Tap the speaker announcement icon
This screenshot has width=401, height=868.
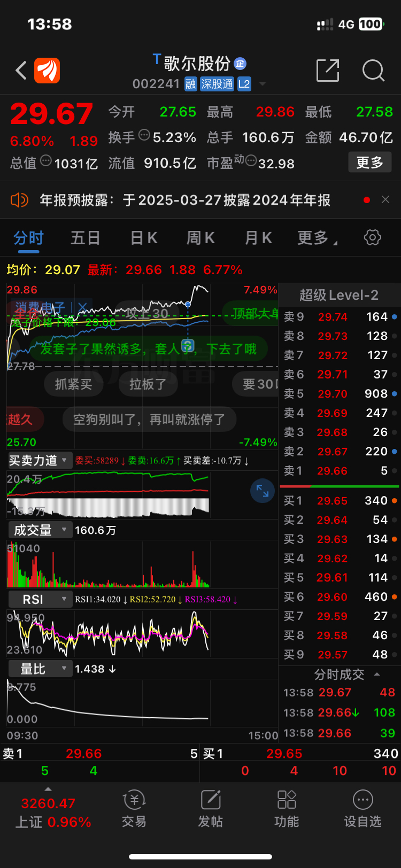coord(19,200)
